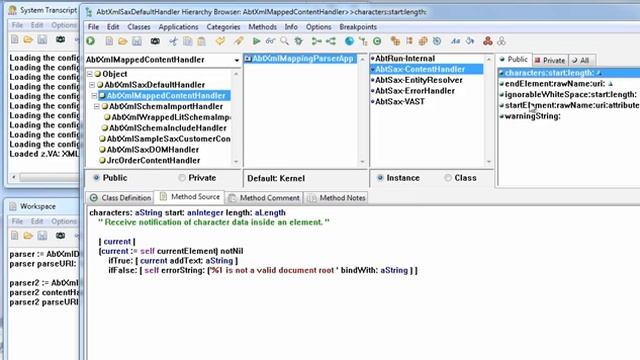Click the Aa text icon in toolbar
640x360 pixels.
tap(456, 41)
